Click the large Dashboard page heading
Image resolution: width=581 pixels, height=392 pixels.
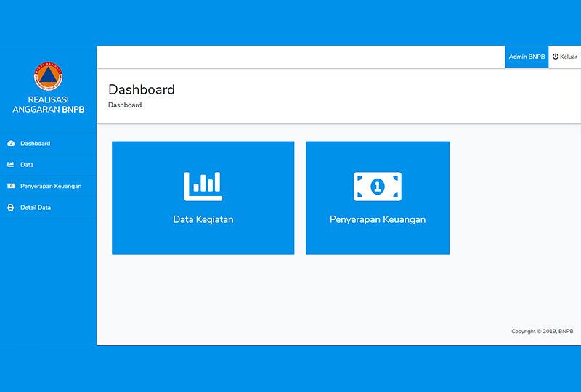[142, 89]
